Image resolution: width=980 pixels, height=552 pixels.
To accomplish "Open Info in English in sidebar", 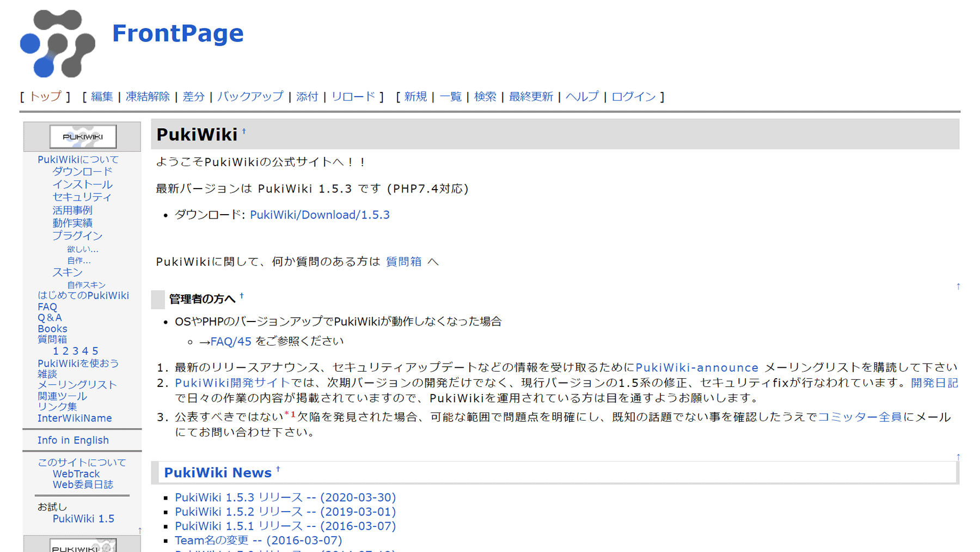I will pos(73,440).
